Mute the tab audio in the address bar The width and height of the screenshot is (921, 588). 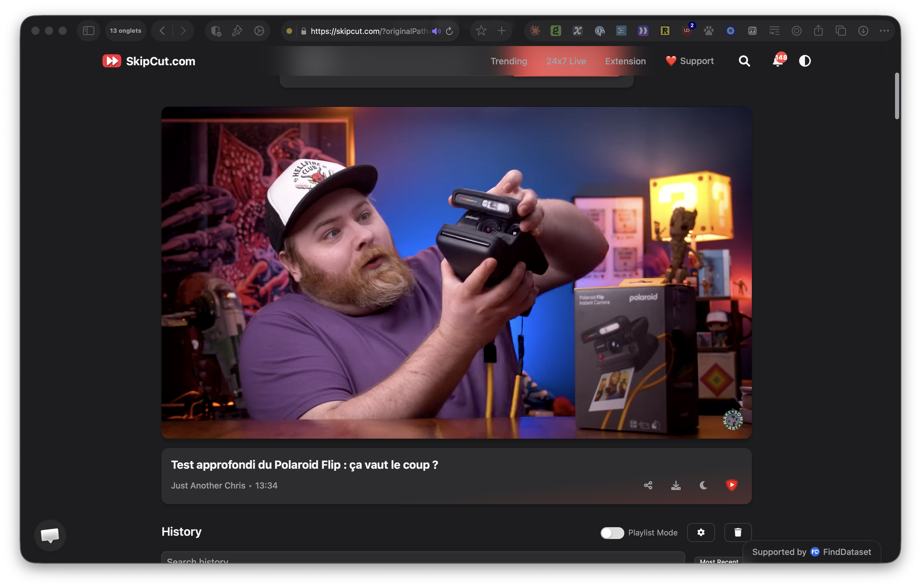coord(436,31)
